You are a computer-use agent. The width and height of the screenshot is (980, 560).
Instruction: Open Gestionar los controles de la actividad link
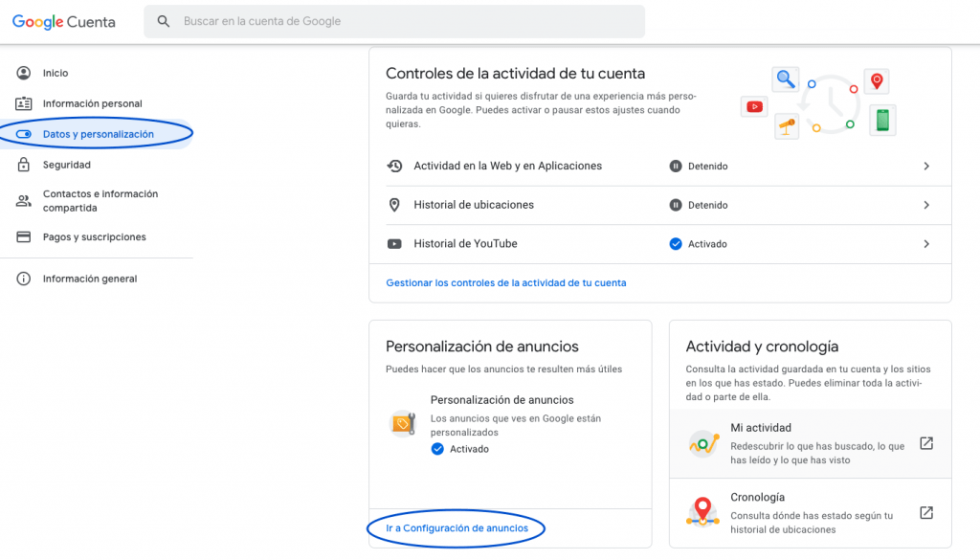[x=505, y=283]
